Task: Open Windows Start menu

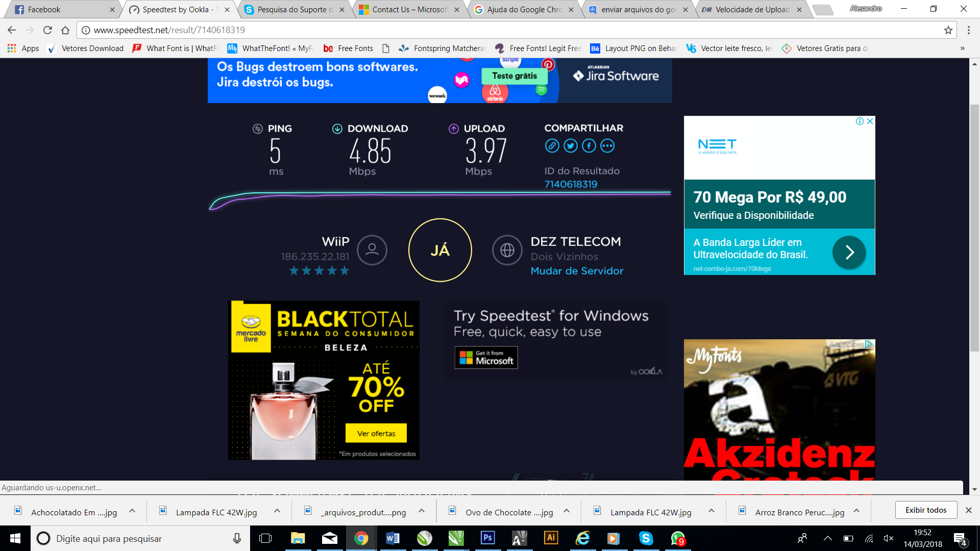Action: [x=15, y=538]
